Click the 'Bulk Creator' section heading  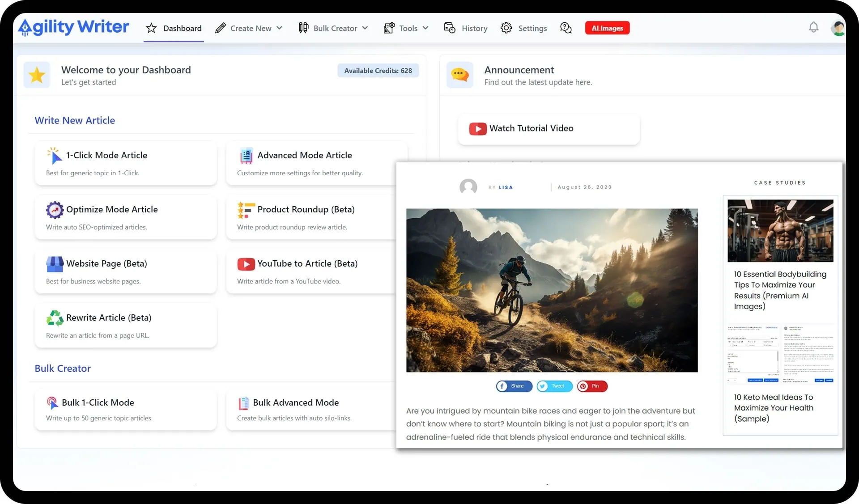click(x=63, y=368)
